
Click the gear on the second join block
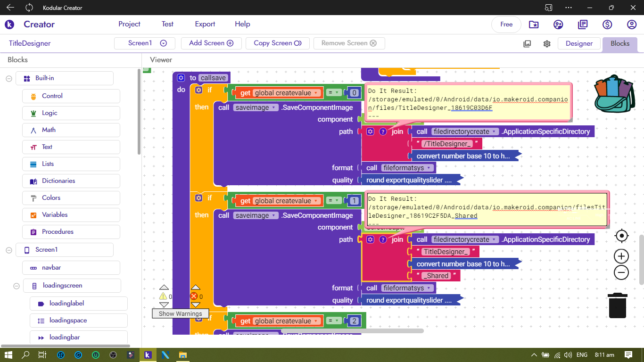tap(371, 239)
